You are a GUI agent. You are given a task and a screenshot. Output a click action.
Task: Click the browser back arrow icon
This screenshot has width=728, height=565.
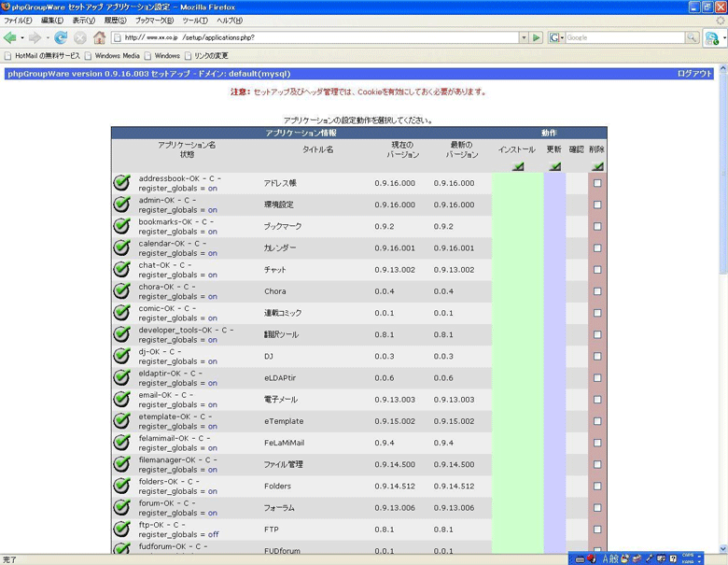click(x=10, y=38)
